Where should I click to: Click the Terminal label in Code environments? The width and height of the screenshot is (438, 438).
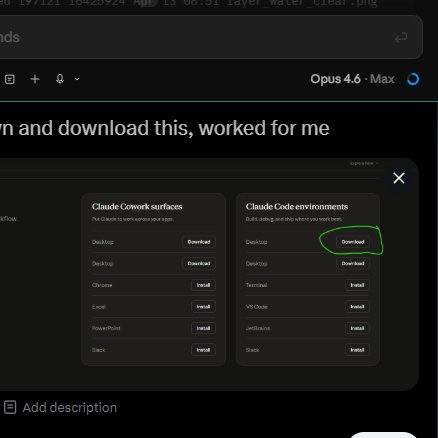256,285
